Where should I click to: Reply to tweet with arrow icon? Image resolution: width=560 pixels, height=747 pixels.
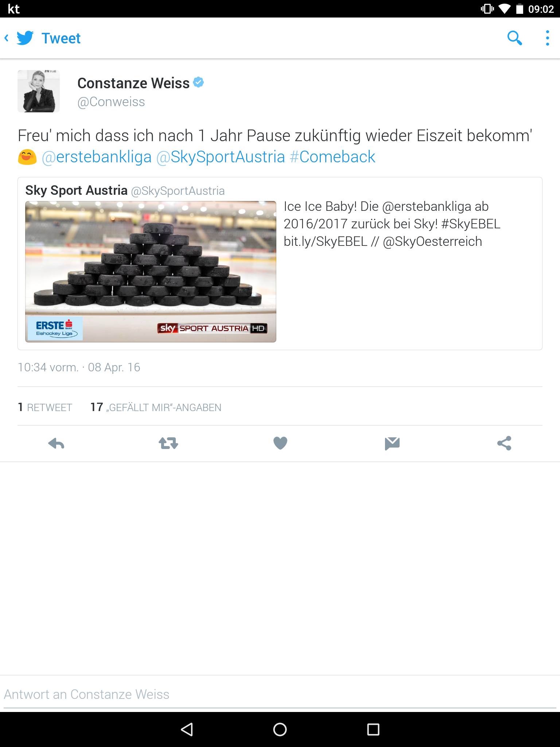click(x=56, y=443)
